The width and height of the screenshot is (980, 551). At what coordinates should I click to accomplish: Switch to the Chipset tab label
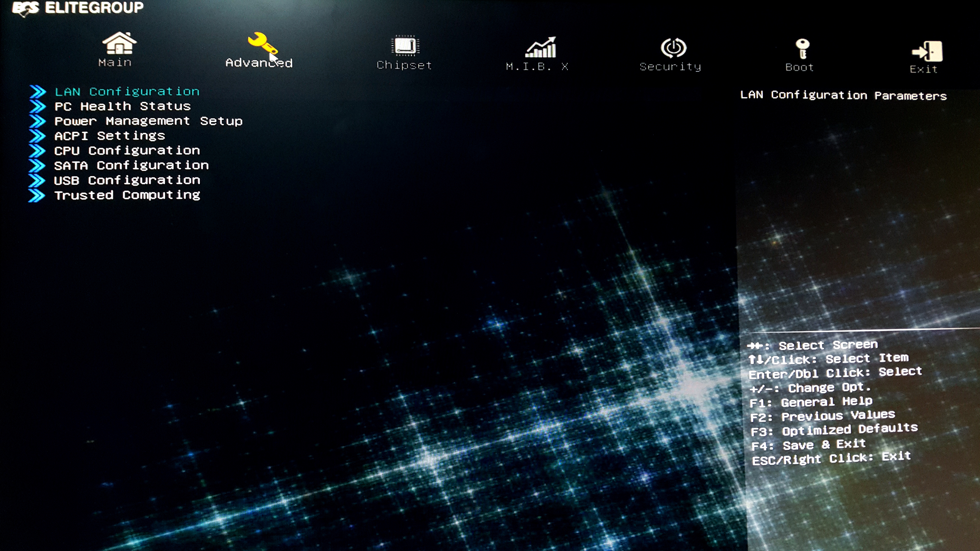pos(404,65)
